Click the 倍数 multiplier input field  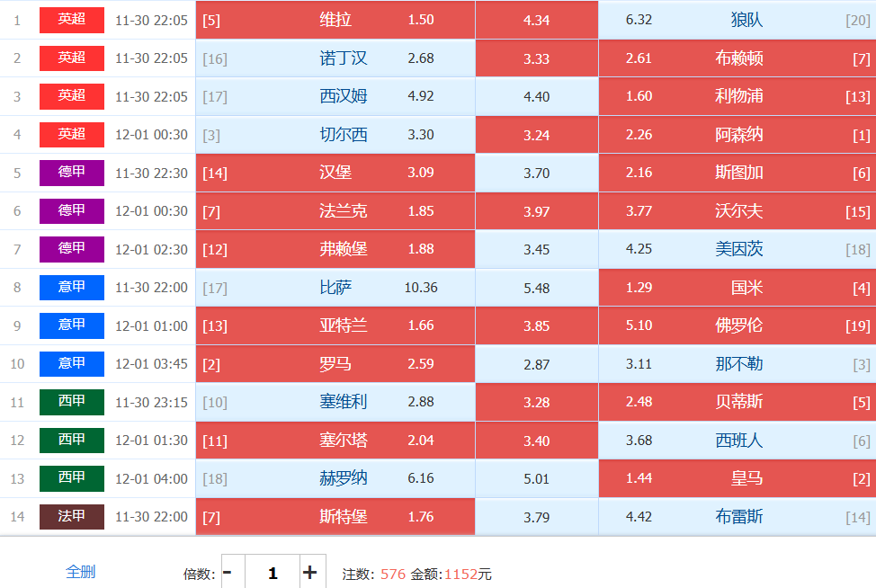[x=273, y=573]
